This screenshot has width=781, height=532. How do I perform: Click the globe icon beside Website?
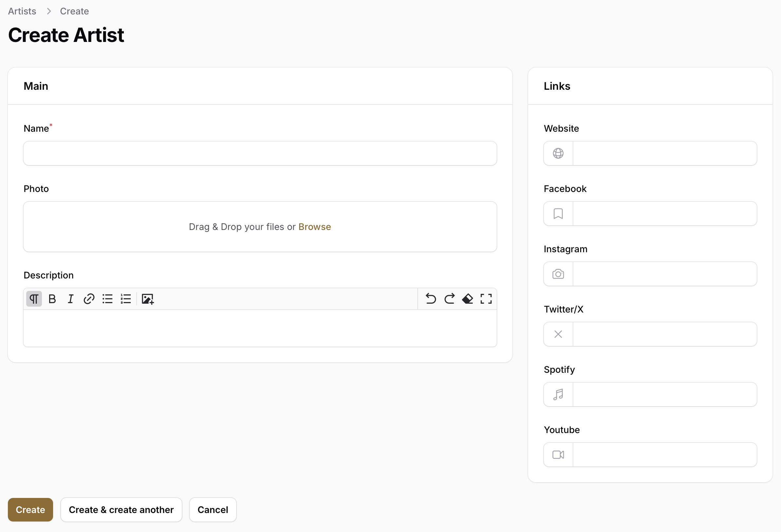[x=558, y=153]
